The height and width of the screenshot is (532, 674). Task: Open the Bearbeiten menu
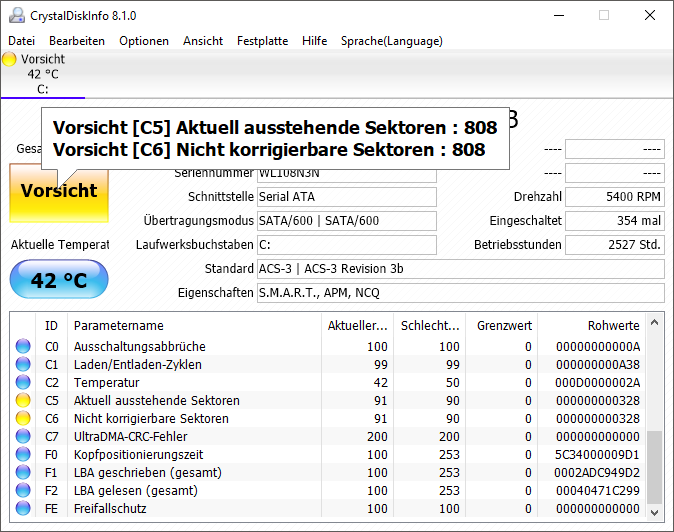point(77,41)
